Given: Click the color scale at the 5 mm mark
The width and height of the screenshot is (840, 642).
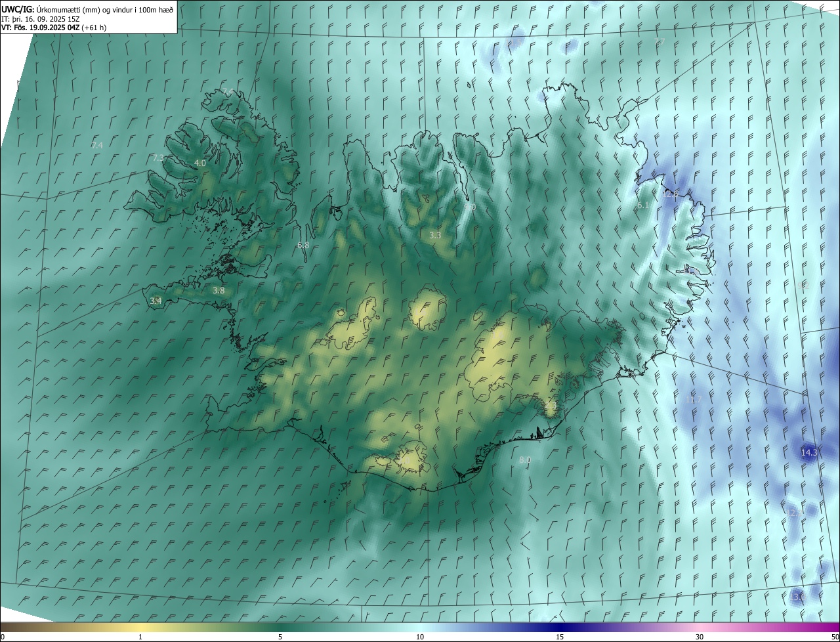Looking at the screenshot, I should point(280,627).
